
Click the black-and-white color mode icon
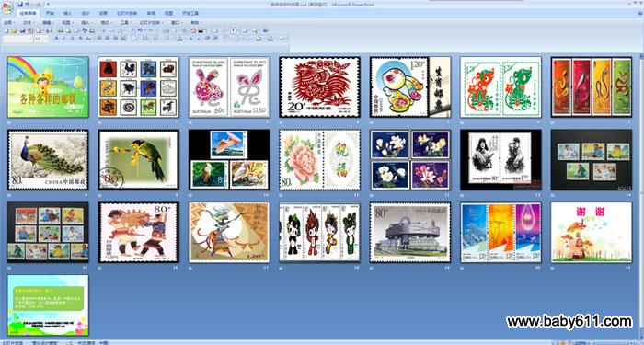pos(201,30)
